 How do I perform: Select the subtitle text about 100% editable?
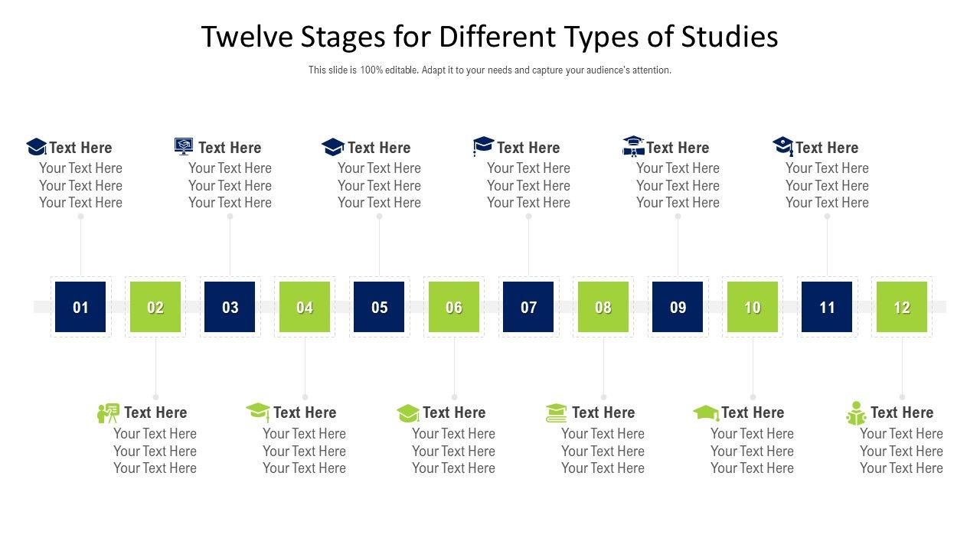click(x=490, y=70)
